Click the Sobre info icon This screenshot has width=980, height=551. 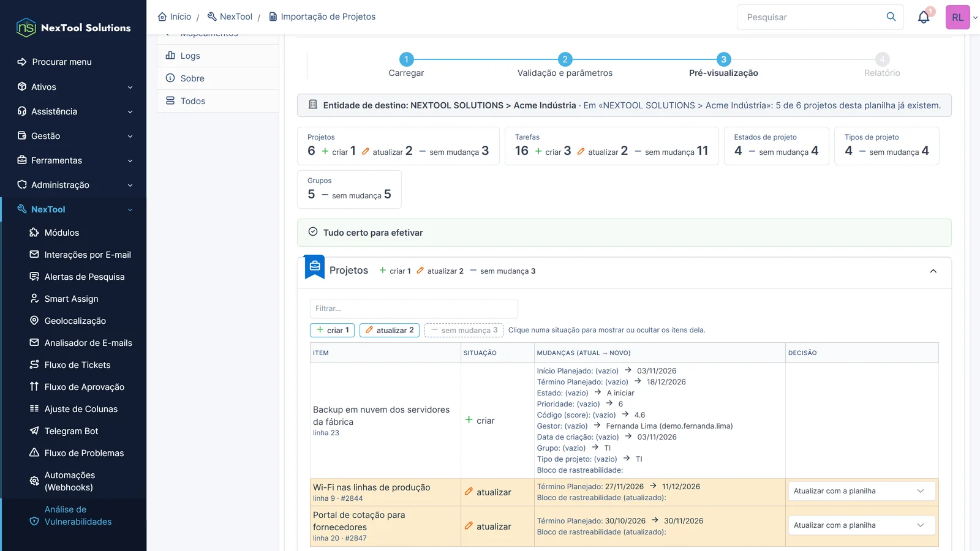(170, 78)
